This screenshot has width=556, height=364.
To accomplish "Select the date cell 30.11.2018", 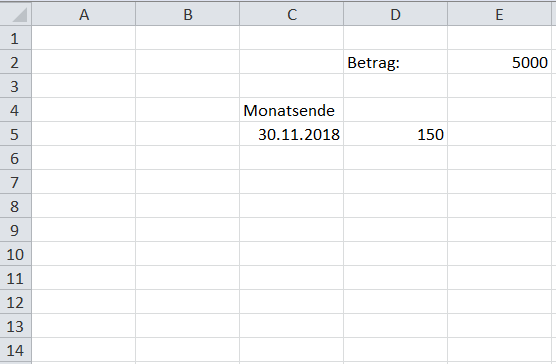I will (x=291, y=134).
